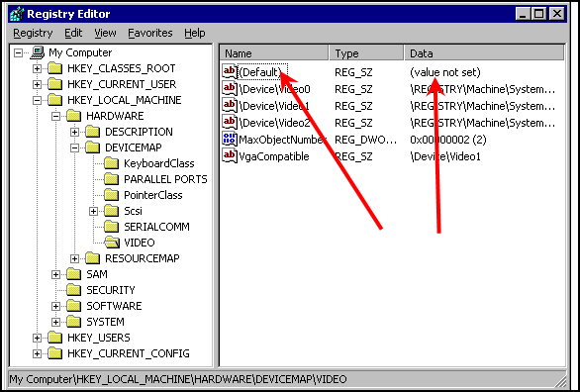
Task: Expand the Scsi key
Action: pyautogui.click(x=93, y=211)
